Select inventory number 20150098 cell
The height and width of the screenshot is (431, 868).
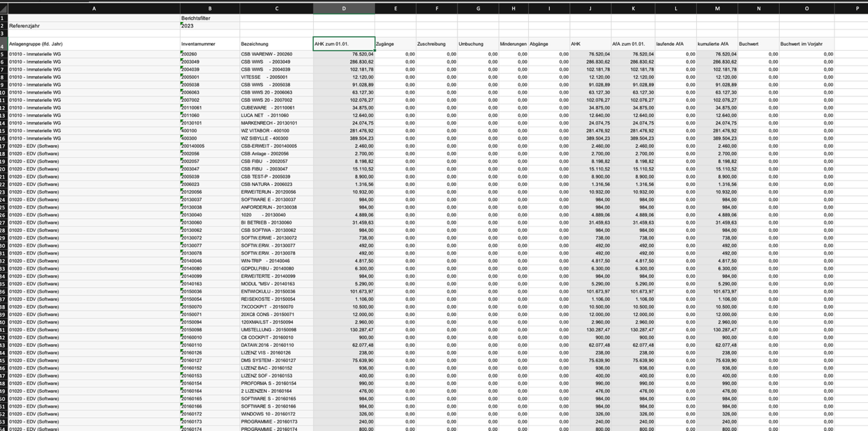click(209, 330)
